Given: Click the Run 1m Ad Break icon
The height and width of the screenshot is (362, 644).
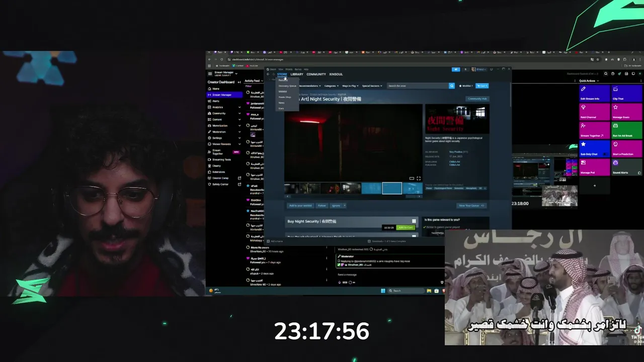Looking at the screenshot, I should [615, 126].
